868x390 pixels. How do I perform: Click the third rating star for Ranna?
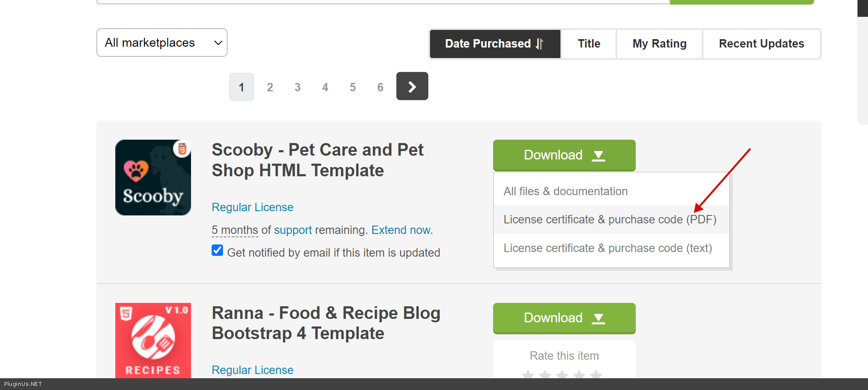coord(562,374)
